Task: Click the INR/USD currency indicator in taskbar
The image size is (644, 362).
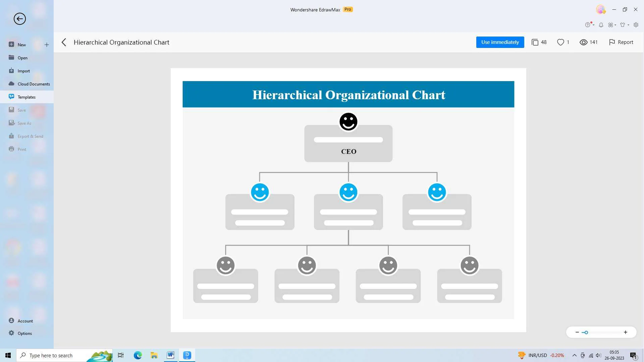Action: tap(537, 355)
